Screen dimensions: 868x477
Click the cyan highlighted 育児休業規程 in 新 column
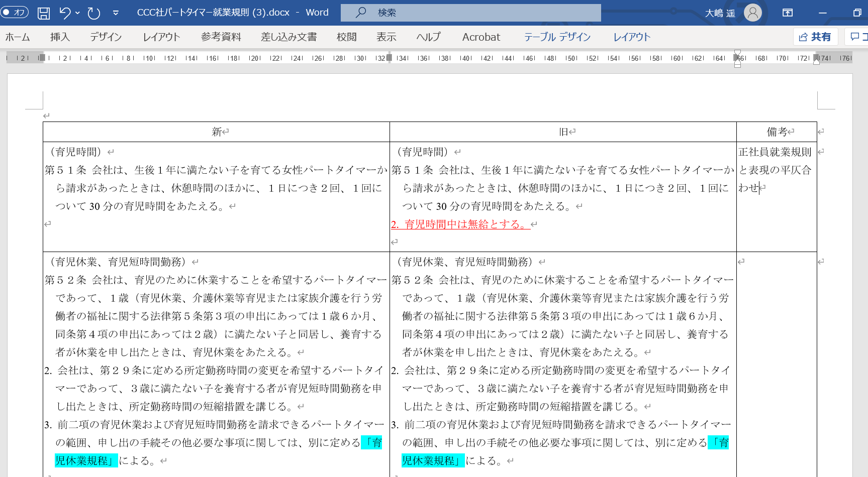coord(86,460)
